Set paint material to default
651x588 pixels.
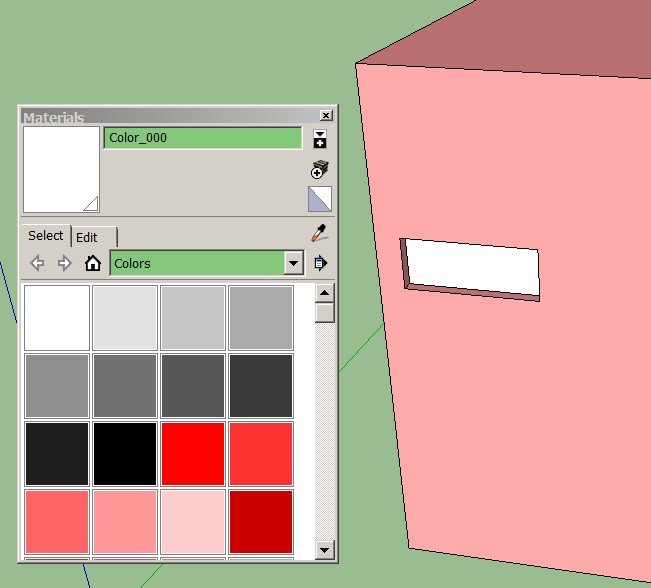pos(320,198)
